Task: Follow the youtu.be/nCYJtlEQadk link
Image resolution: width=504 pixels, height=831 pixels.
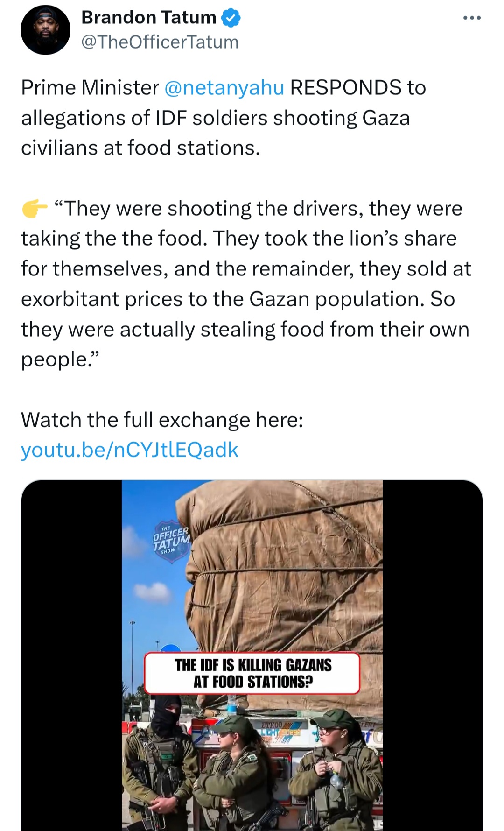Action: click(x=130, y=450)
